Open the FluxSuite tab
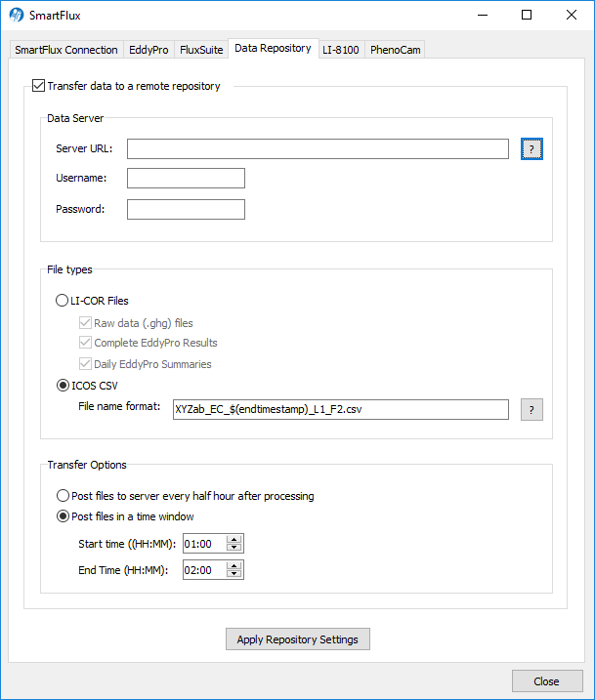Image resolution: width=595 pixels, height=700 pixels. (x=201, y=50)
